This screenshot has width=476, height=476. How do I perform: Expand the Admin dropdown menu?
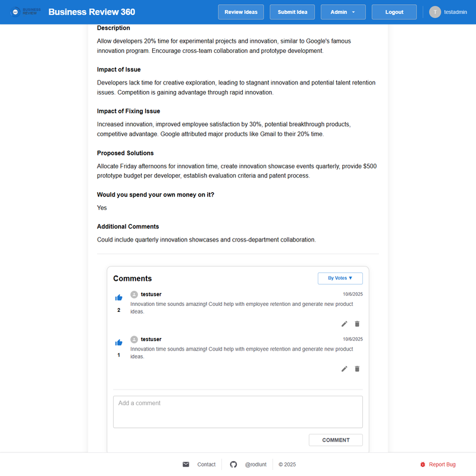[x=343, y=12]
